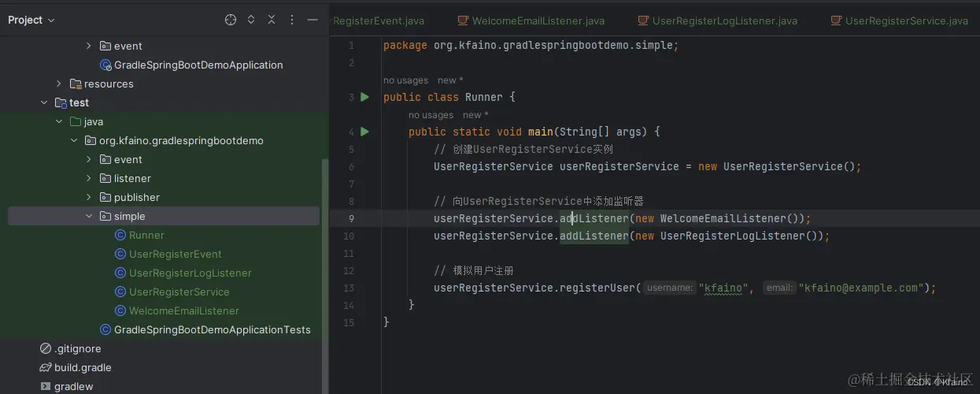Open UserRegisterService class in tree
The width and height of the screenshot is (980, 394).
pos(179,292)
